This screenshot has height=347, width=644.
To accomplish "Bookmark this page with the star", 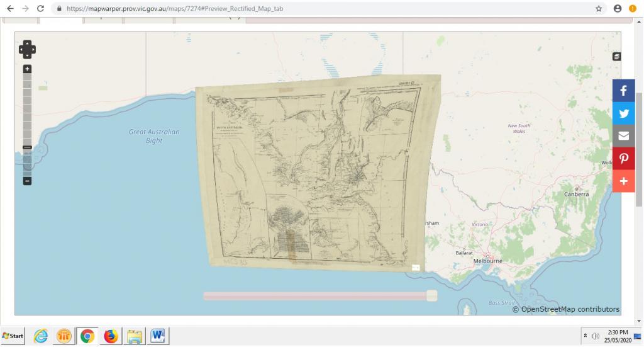I will [x=599, y=9].
